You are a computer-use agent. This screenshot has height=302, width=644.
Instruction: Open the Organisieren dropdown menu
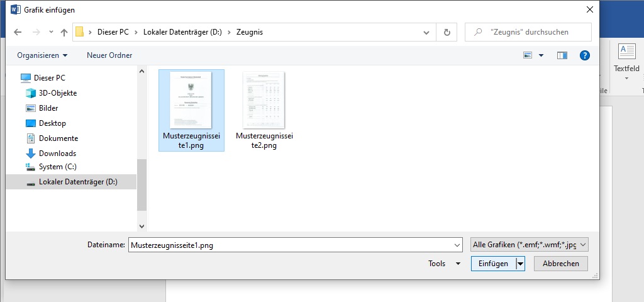point(42,55)
